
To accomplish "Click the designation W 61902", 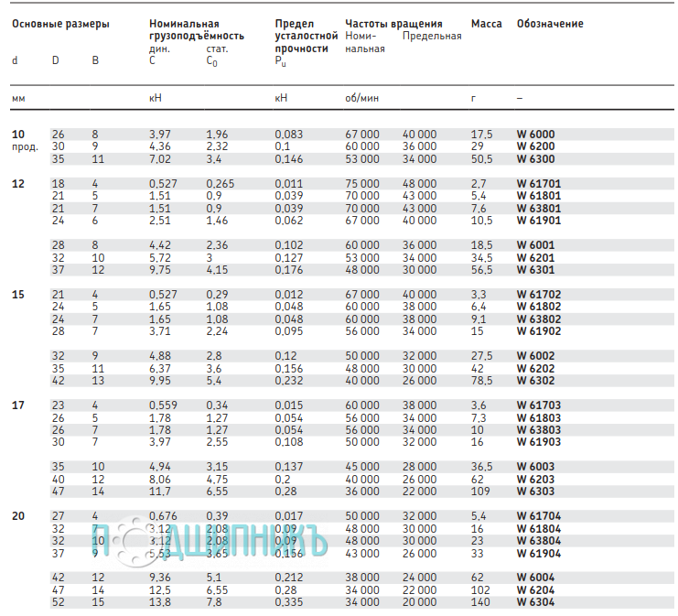I will [539, 331].
